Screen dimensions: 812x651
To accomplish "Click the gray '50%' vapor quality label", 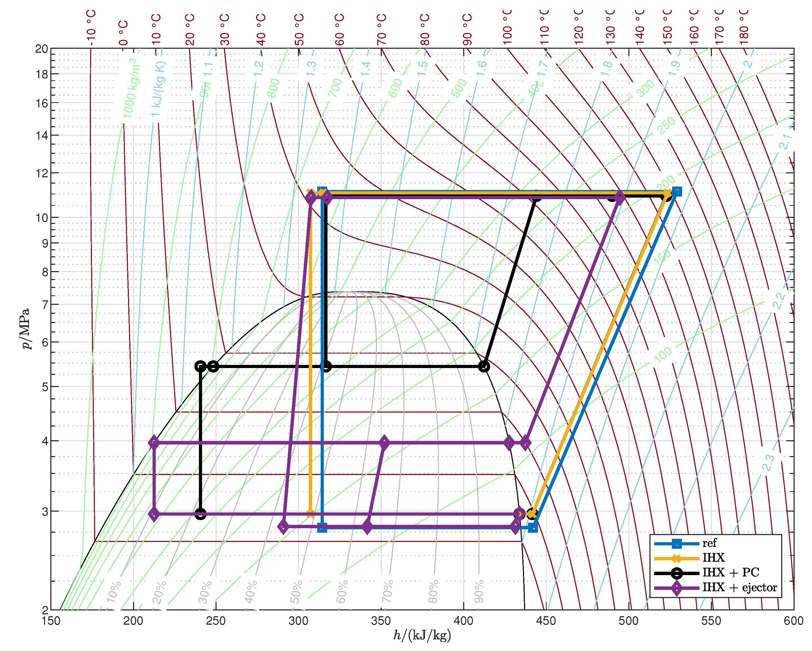I will [297, 592].
